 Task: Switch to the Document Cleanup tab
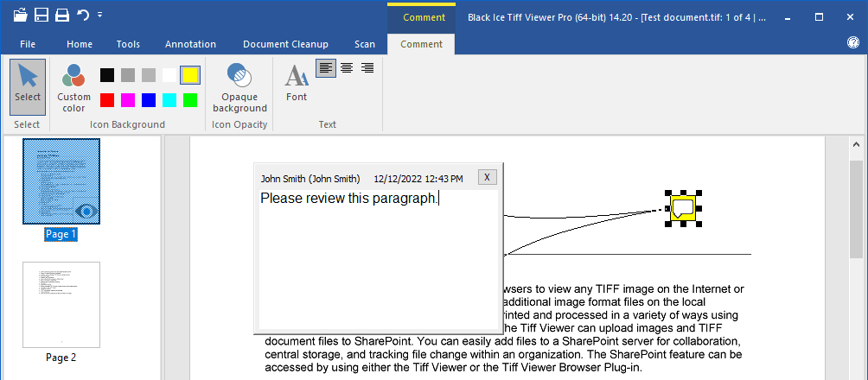click(x=285, y=44)
